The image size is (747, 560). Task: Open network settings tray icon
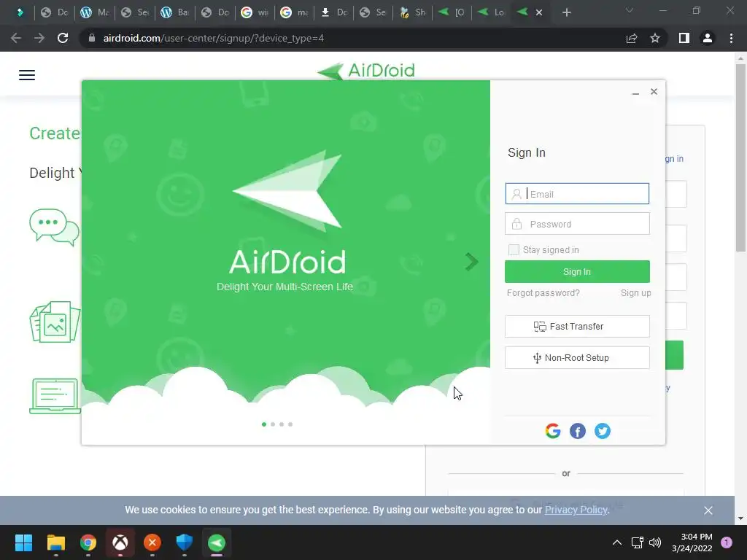[x=637, y=542]
